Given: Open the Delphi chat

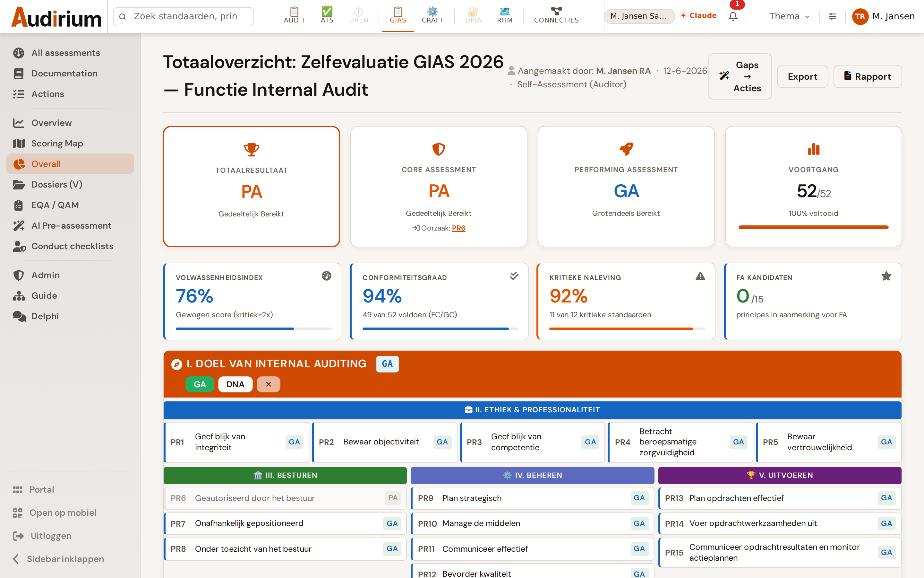Looking at the screenshot, I should click(70, 316).
